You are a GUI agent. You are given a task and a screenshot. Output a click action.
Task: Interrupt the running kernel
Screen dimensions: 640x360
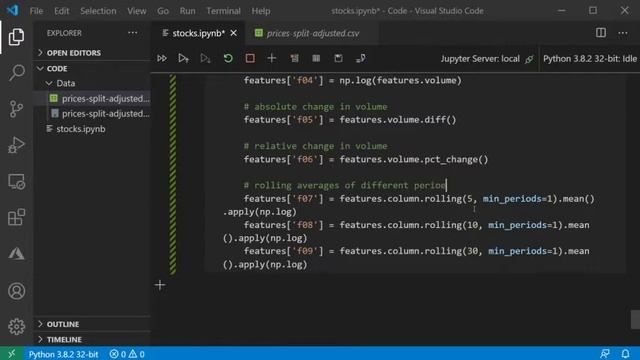[x=250, y=58]
